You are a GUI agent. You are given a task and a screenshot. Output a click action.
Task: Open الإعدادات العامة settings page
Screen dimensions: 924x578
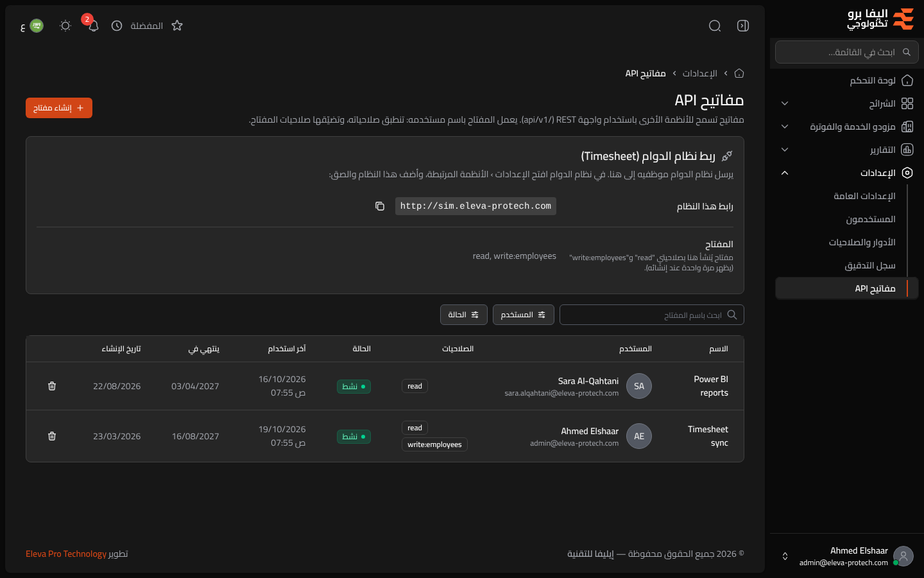tap(864, 196)
